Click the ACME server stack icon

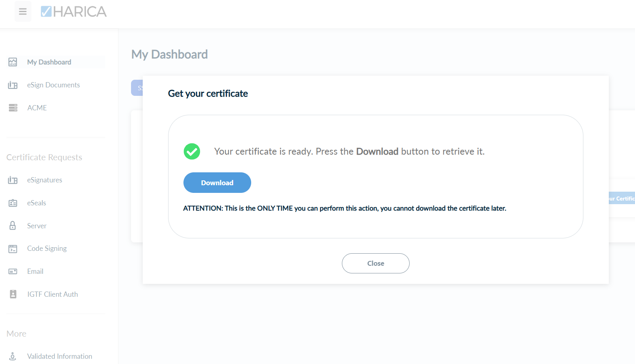pyautogui.click(x=13, y=108)
